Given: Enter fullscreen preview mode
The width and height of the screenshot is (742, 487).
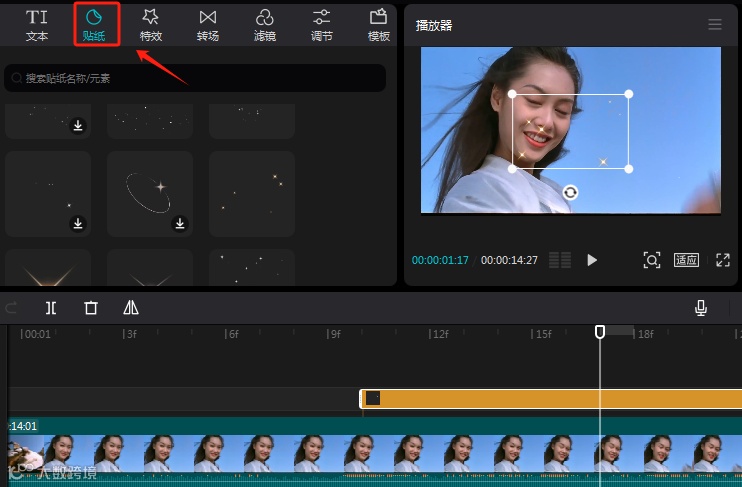Looking at the screenshot, I should [x=723, y=260].
